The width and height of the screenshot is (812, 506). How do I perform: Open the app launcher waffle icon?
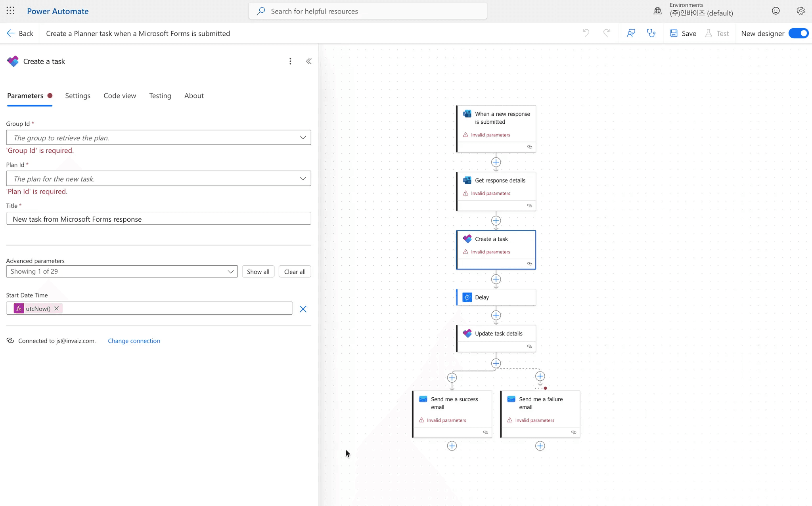pyautogui.click(x=11, y=11)
